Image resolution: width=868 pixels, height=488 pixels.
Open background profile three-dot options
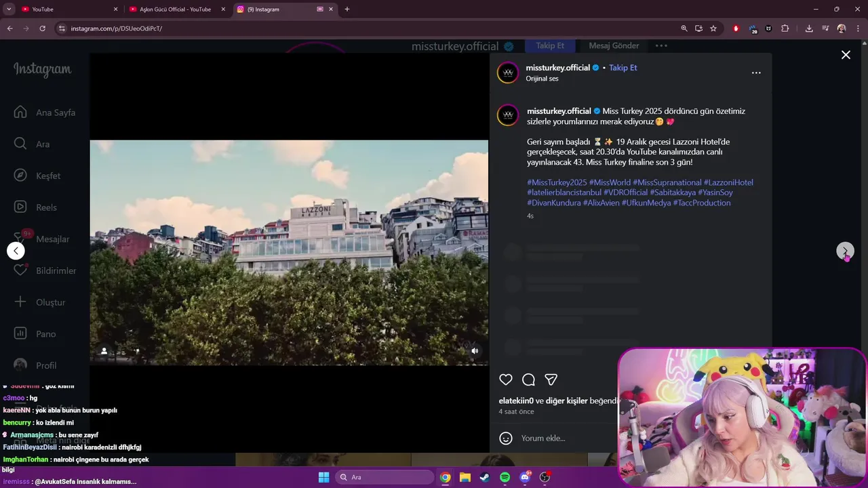[661, 45]
